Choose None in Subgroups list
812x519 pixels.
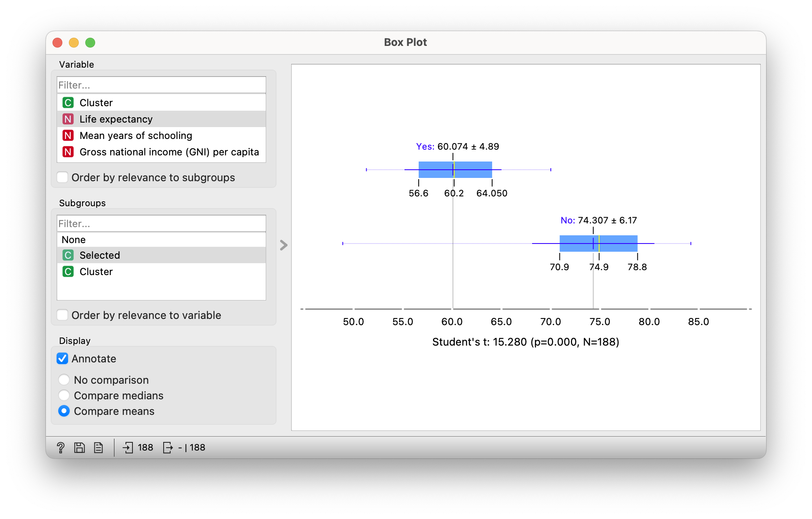tap(161, 239)
